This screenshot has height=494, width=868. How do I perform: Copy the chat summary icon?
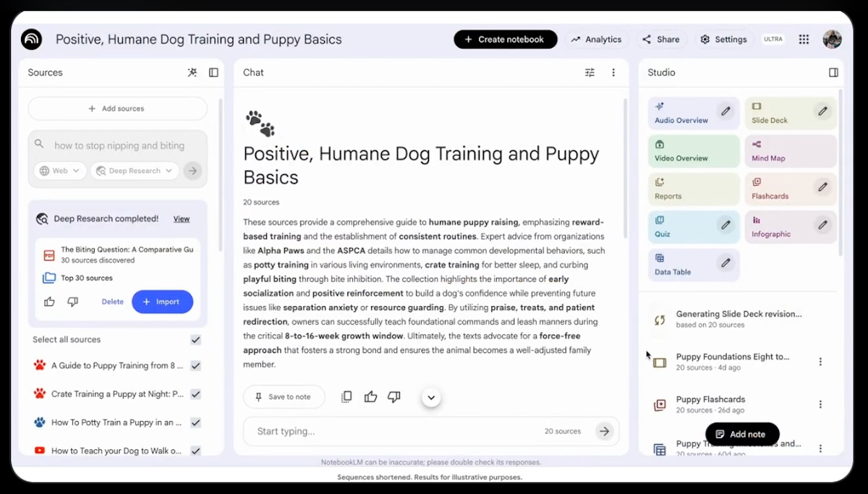[346, 396]
